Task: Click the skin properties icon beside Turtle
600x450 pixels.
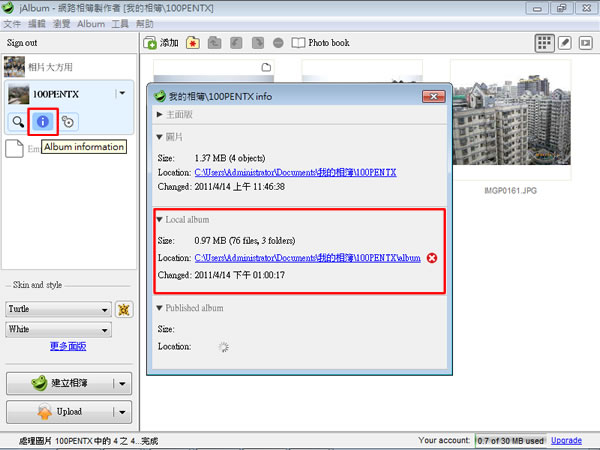Action: pyautogui.click(x=124, y=309)
